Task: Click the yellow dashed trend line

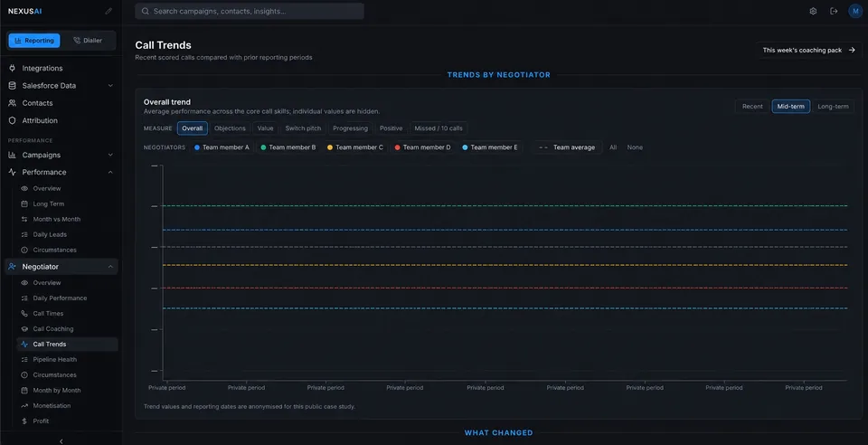Action: pos(505,265)
